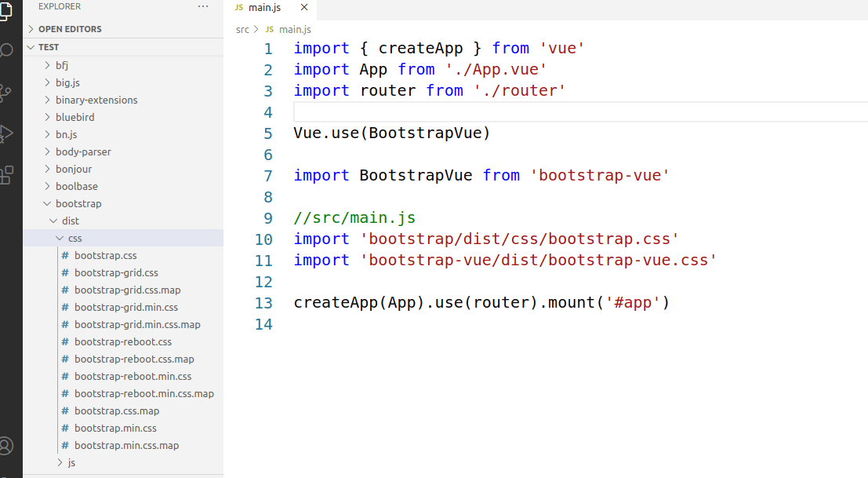Open the Extensions view
The height and width of the screenshot is (478, 868).
click(8, 174)
